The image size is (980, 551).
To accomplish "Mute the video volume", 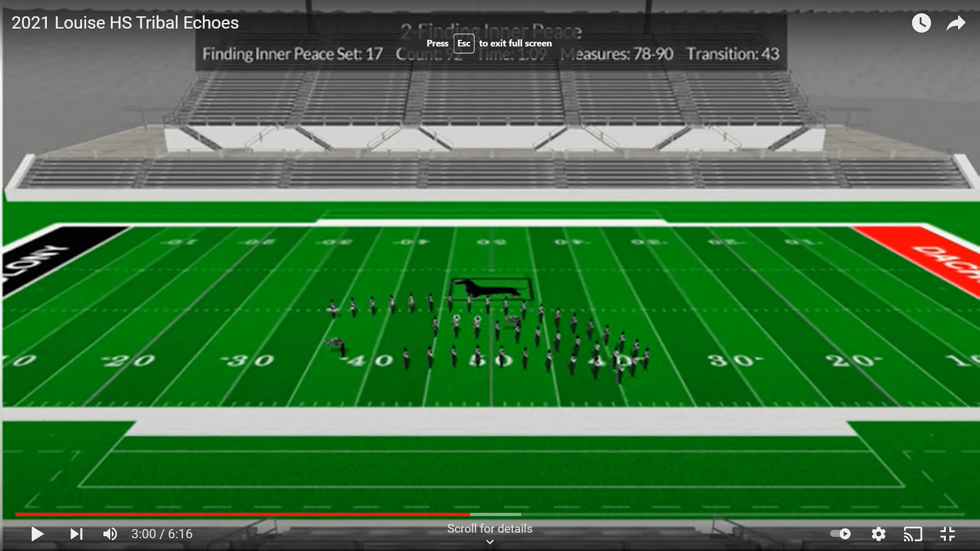I will point(110,534).
